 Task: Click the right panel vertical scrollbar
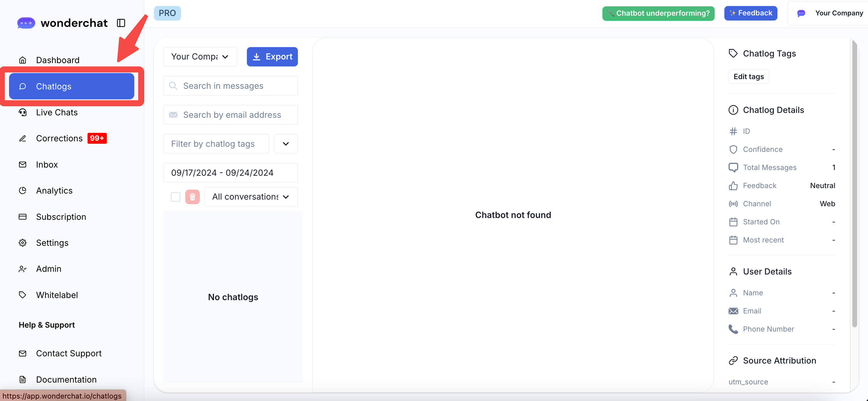[854, 182]
